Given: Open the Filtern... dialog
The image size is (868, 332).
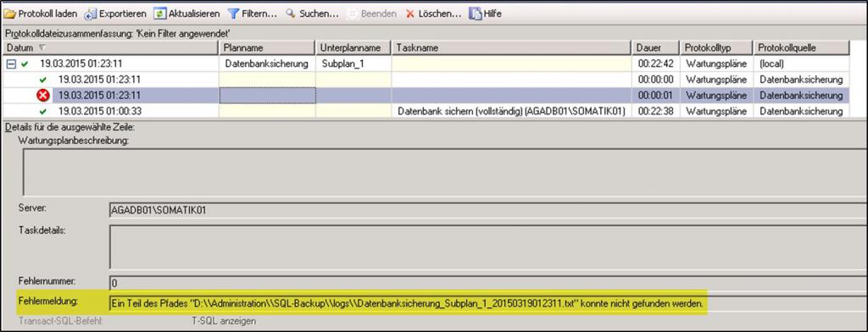Looking at the screenshot, I should pos(253,14).
